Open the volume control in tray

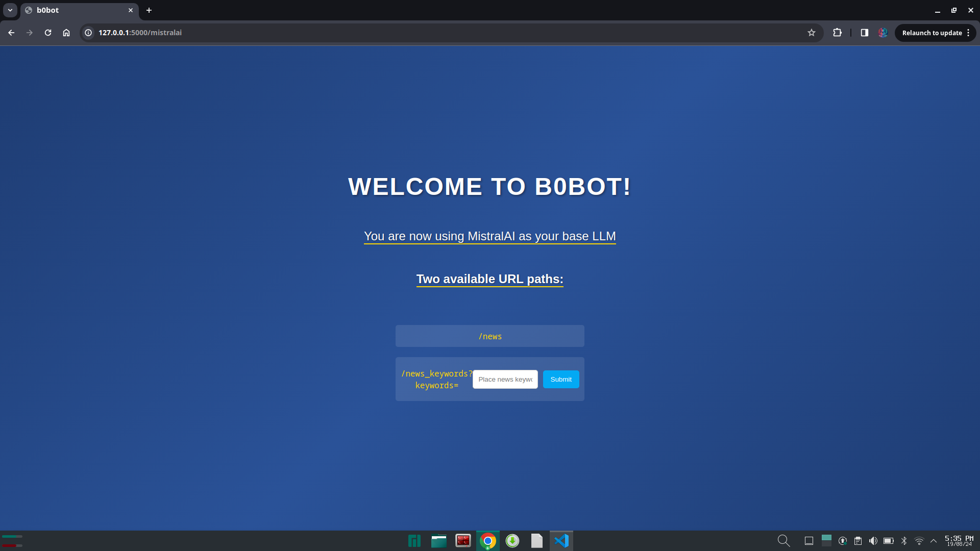tap(873, 541)
